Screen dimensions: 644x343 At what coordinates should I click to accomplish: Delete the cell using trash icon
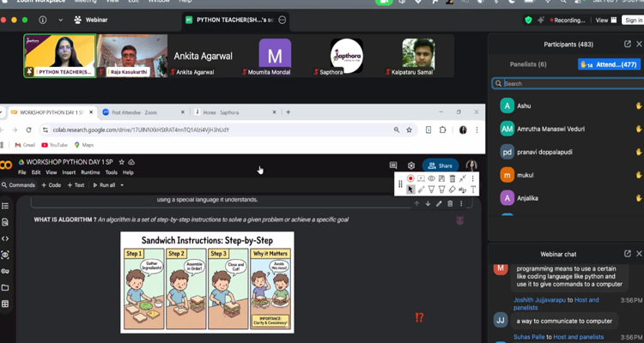coord(451,203)
